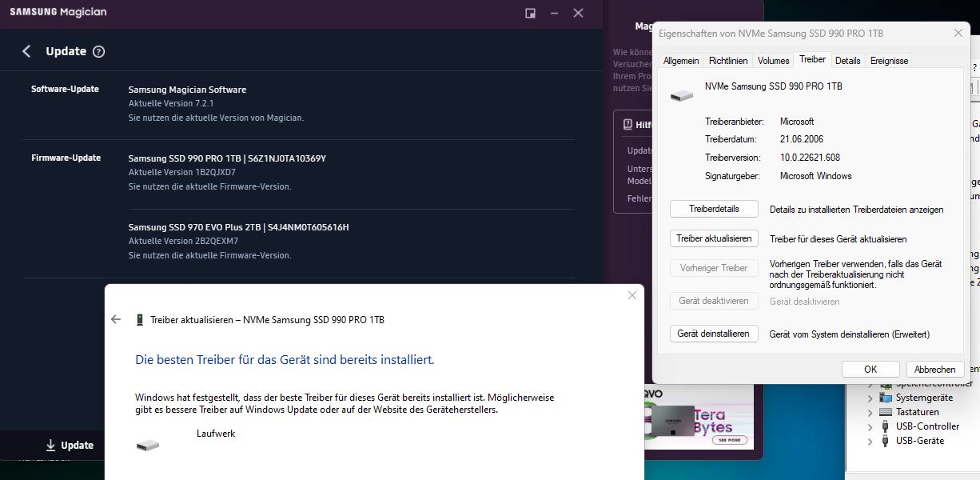
Task: Go back from Update page in Samsung Magician
Action: 26,51
